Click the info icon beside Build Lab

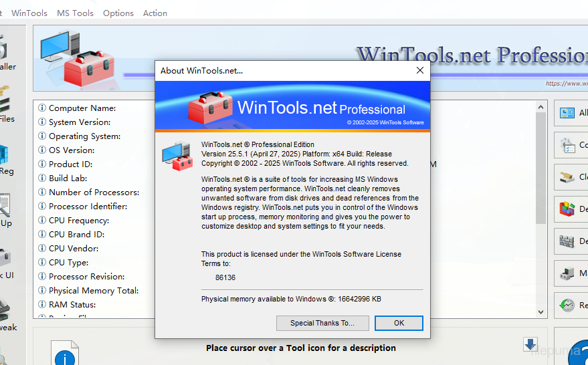[42, 178]
